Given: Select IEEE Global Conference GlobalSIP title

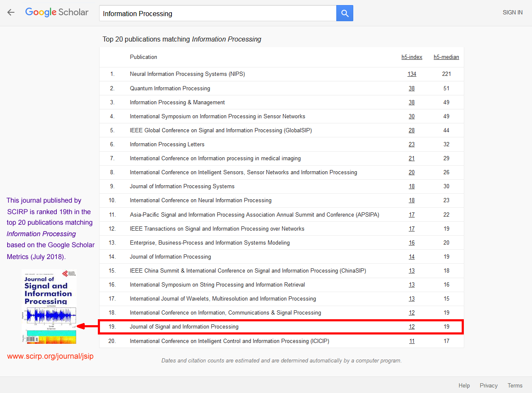Looking at the screenshot, I should click(x=221, y=131).
